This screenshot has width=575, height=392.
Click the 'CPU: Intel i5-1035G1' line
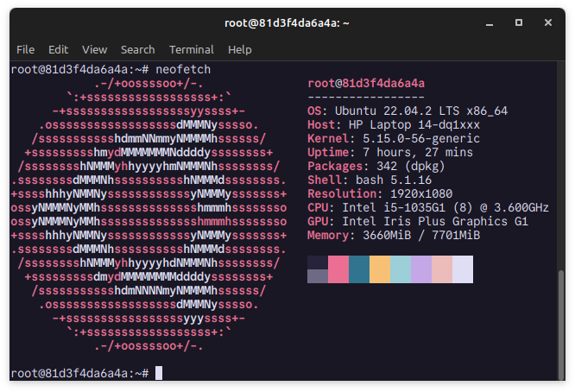(428, 207)
